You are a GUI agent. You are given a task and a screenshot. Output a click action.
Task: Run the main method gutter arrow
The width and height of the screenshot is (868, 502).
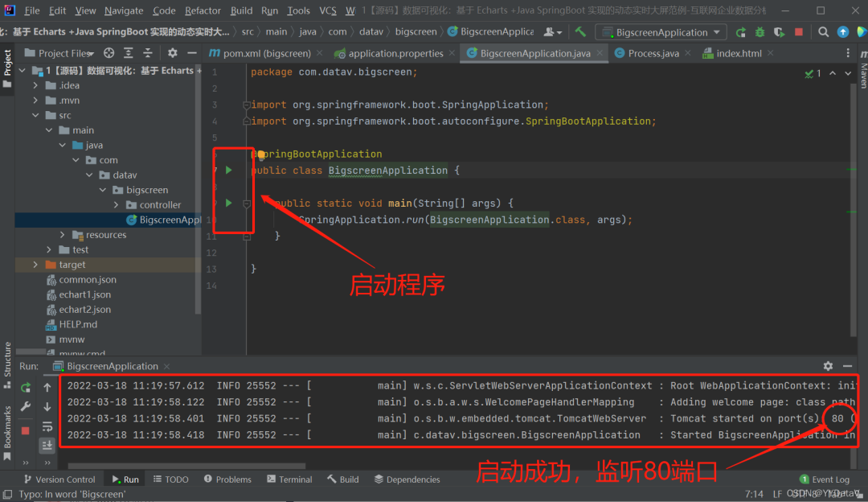pos(228,203)
